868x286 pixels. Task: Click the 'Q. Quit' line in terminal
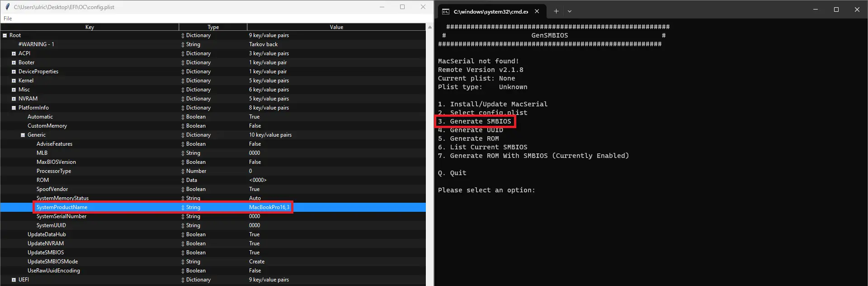[452, 173]
